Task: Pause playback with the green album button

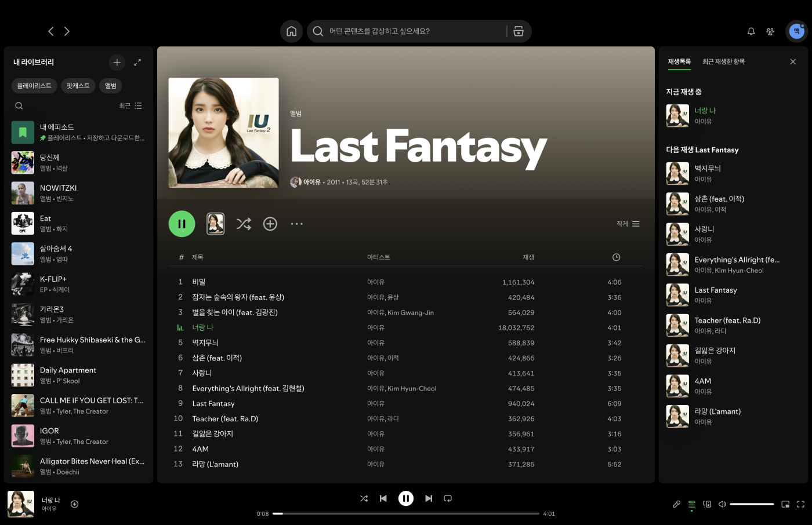Action: click(182, 224)
